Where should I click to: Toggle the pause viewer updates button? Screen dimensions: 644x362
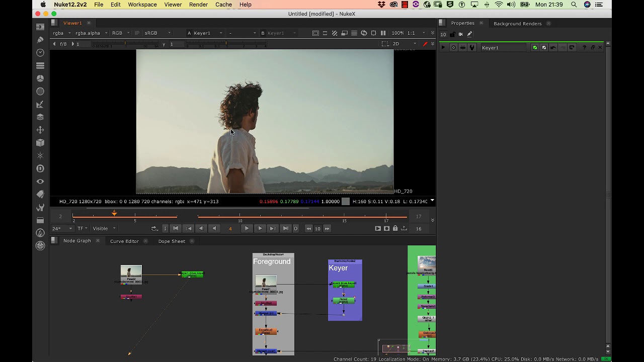(x=383, y=33)
